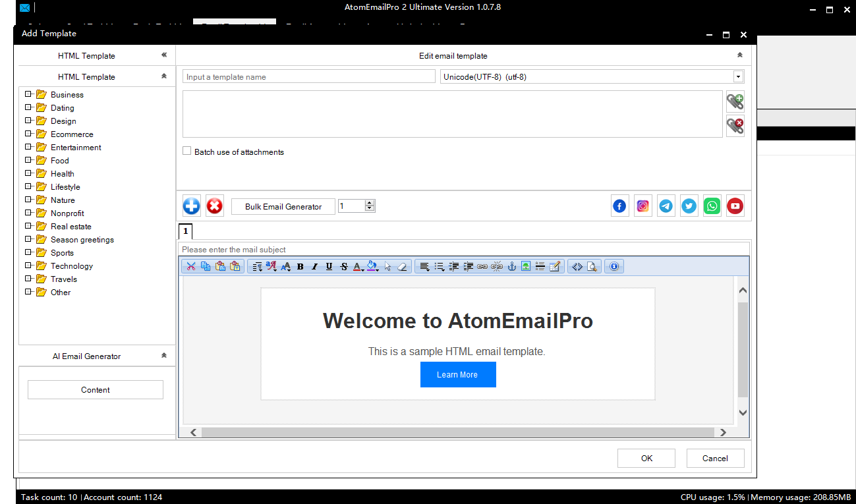The height and width of the screenshot is (504, 856).
Task: Click the blue info icon in the editor toolbar
Action: (614, 266)
